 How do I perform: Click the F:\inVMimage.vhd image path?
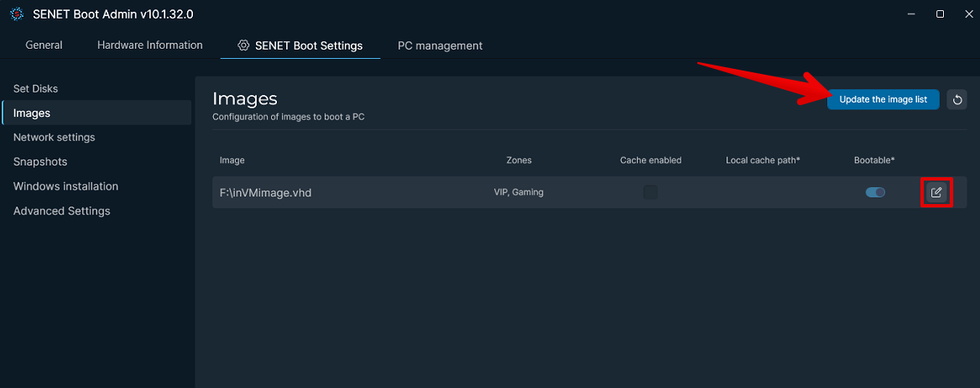(266, 193)
